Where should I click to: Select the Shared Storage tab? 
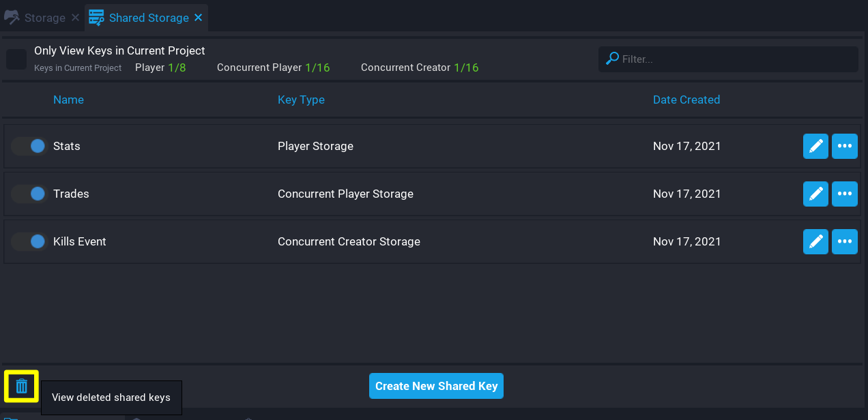coord(148,18)
